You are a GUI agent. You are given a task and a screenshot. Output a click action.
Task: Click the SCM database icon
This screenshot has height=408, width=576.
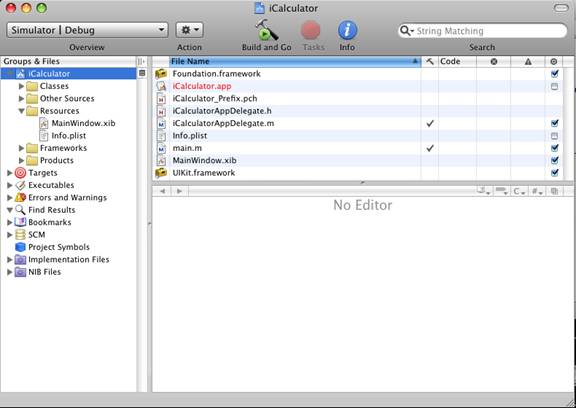pyautogui.click(x=20, y=235)
